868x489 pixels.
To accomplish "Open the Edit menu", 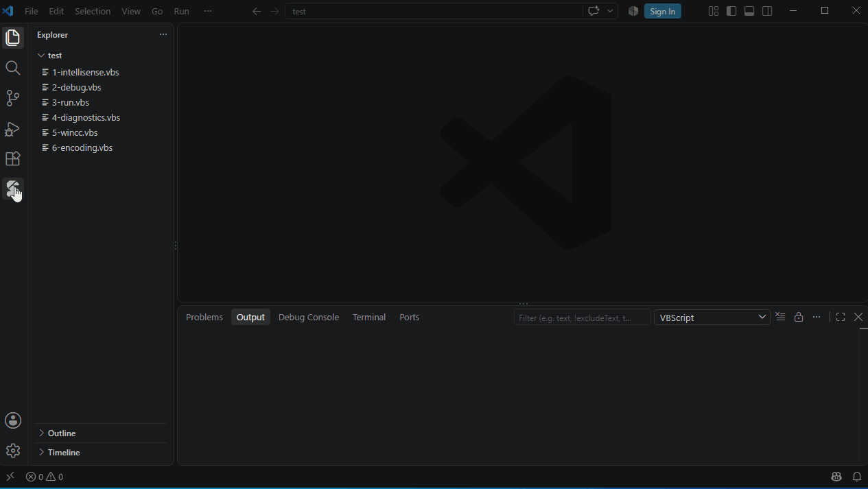I will pos(56,11).
